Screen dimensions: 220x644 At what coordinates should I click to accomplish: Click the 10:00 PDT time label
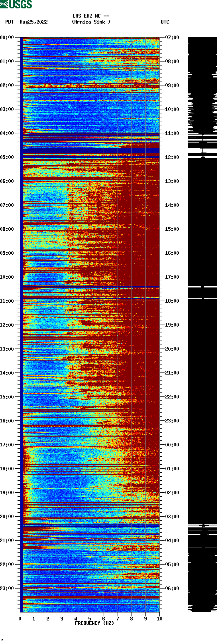pyautogui.click(x=7, y=277)
